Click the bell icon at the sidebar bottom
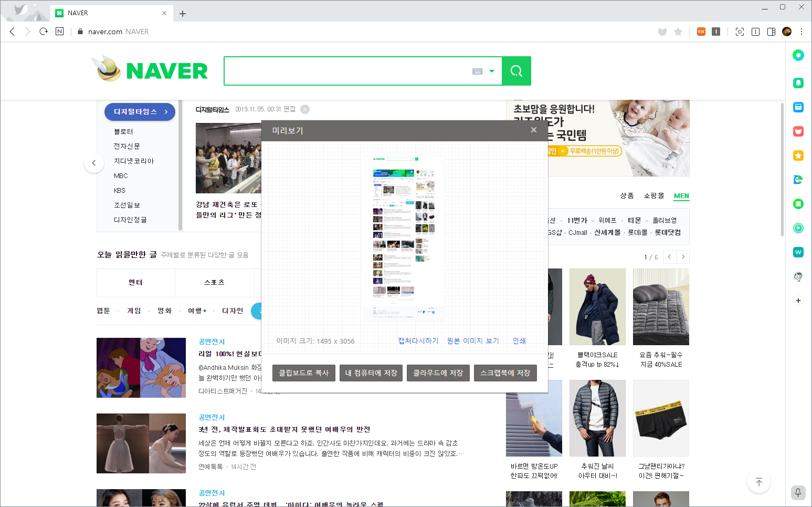This screenshot has height=507, width=812. tap(798, 492)
